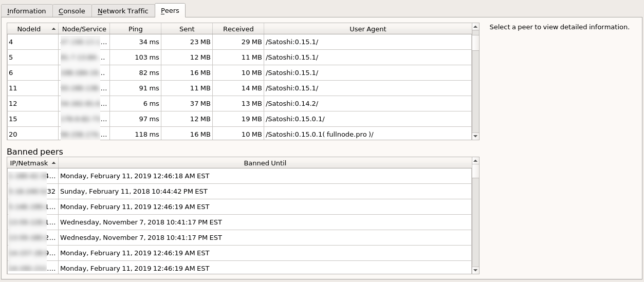
Task: Click the 34 ms ping cell
Action: 135,42
